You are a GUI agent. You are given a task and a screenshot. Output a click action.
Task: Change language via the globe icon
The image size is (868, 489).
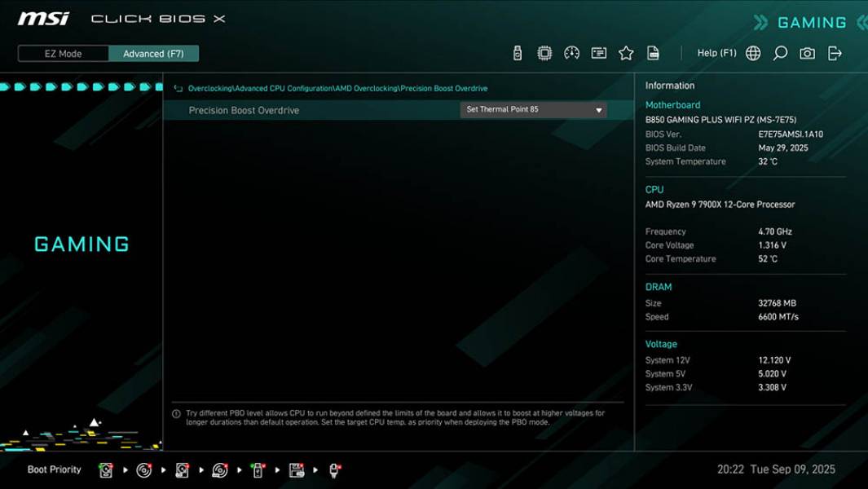pyautogui.click(x=753, y=52)
